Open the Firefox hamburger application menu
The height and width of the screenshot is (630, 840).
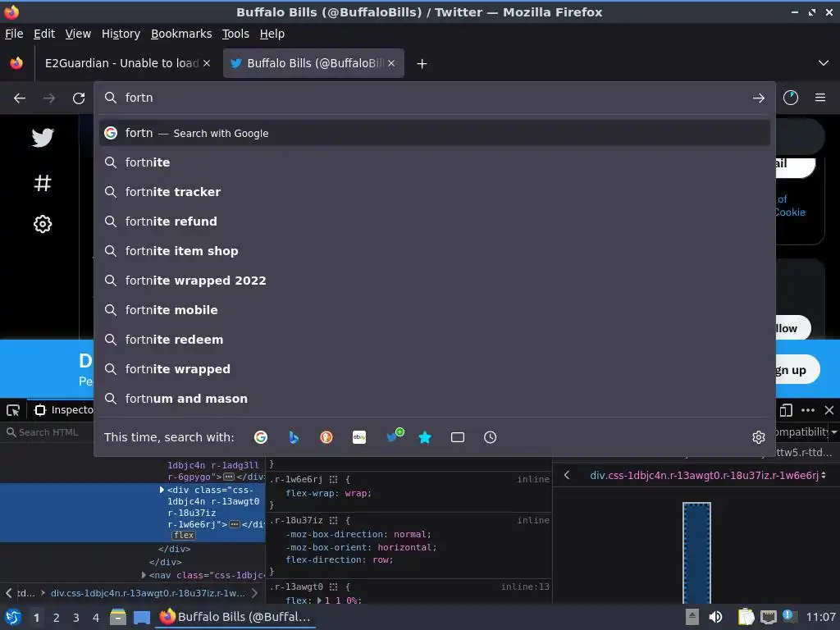click(x=820, y=98)
